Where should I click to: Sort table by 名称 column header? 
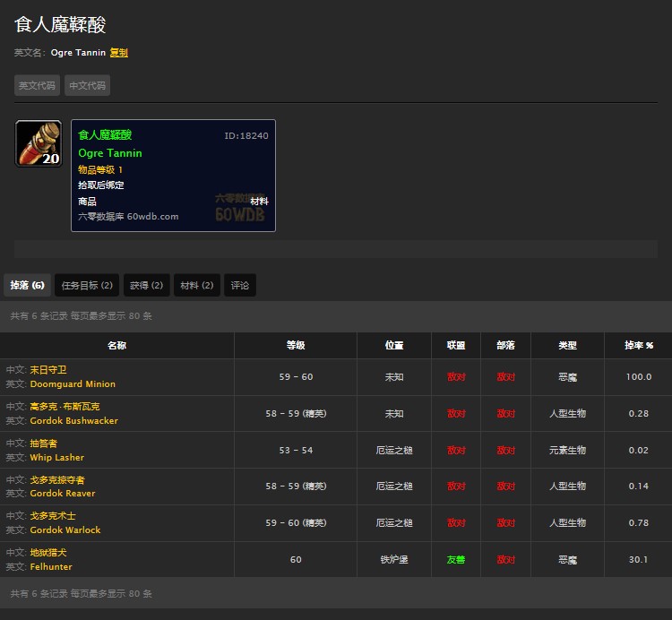[x=116, y=346]
